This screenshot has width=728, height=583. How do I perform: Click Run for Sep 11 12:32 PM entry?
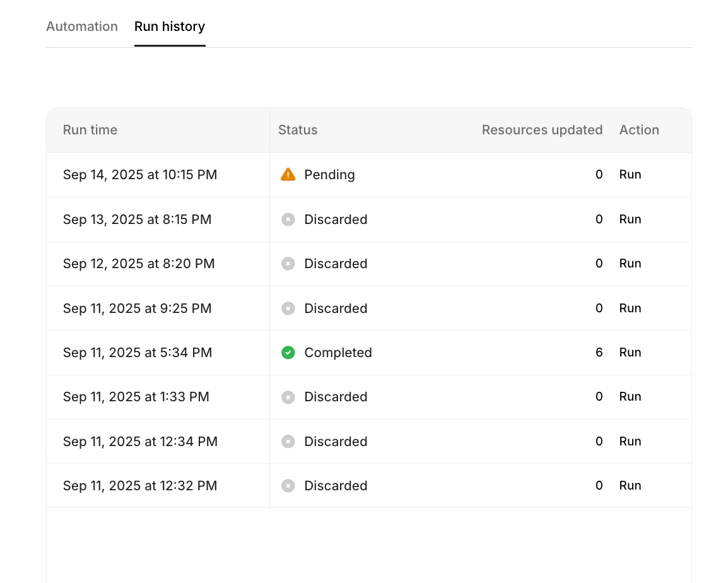tap(630, 486)
